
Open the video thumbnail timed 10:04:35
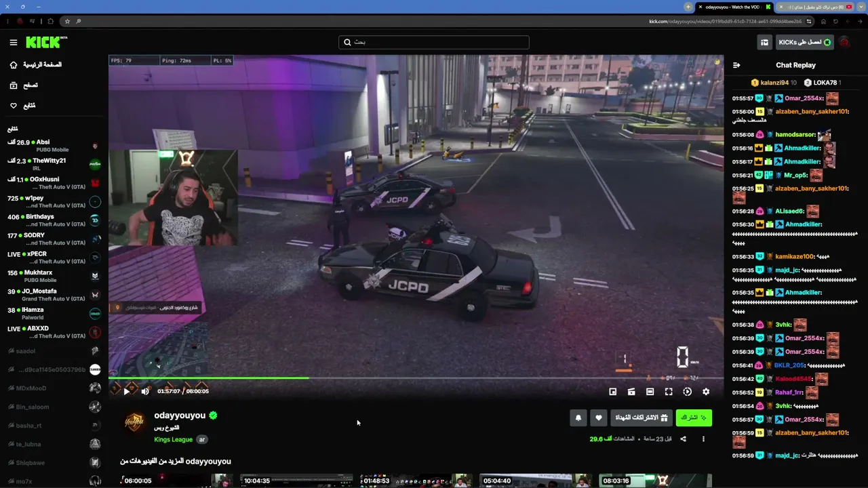[x=296, y=481]
